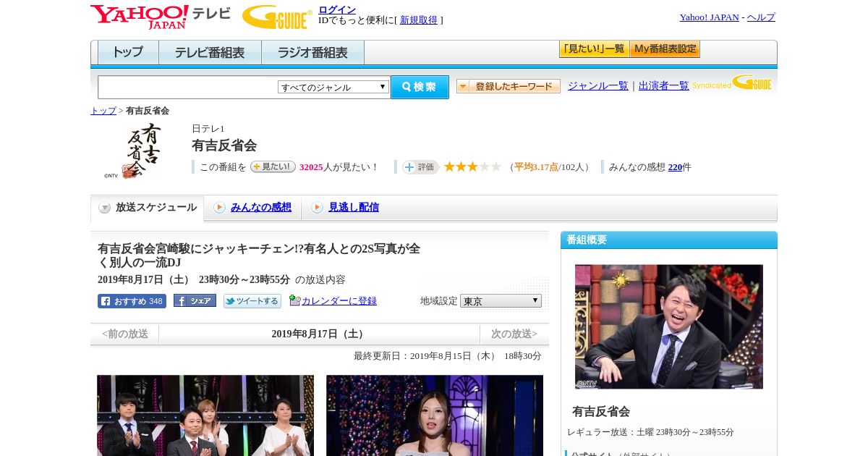Focus the program search input field
Viewport: 868px width, 456px height.
pos(188,87)
